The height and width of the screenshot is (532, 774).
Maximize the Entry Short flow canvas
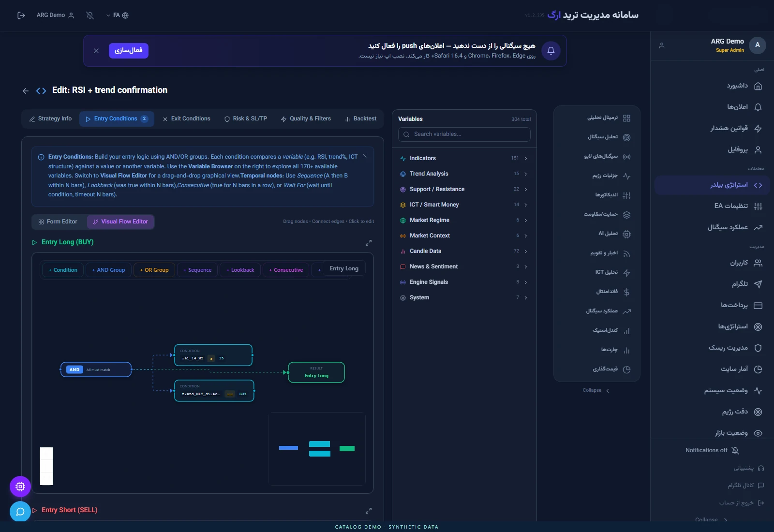369,511
